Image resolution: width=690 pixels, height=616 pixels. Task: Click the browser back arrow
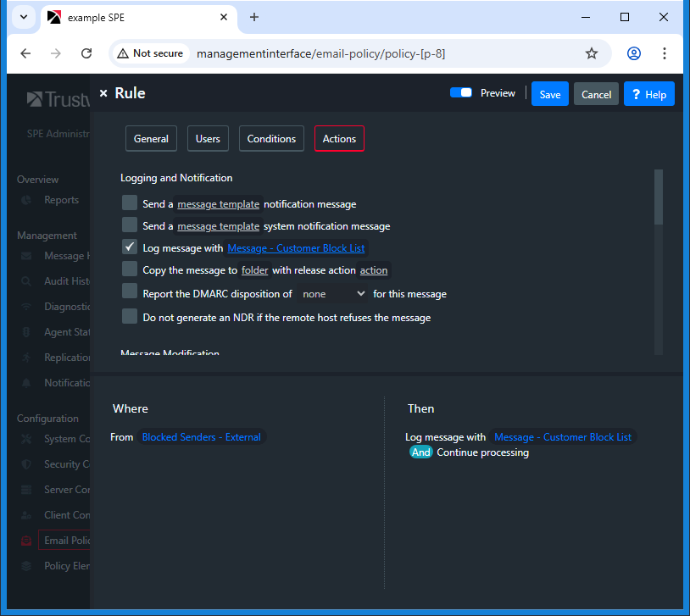point(25,53)
